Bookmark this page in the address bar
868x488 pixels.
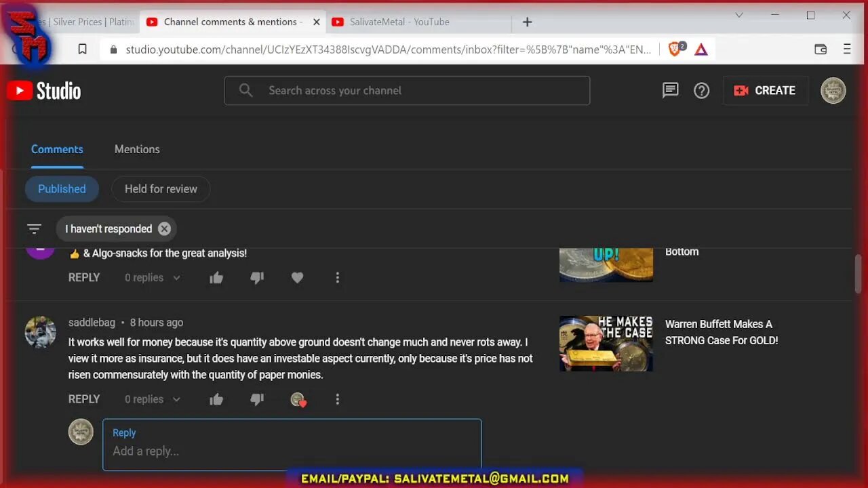click(x=82, y=49)
